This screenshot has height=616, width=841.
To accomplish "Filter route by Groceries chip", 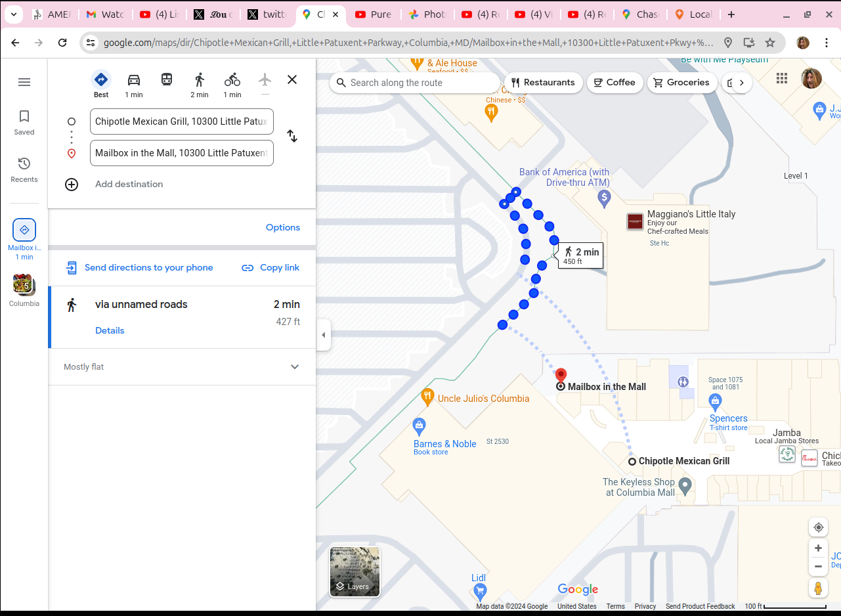I will pyautogui.click(x=681, y=83).
